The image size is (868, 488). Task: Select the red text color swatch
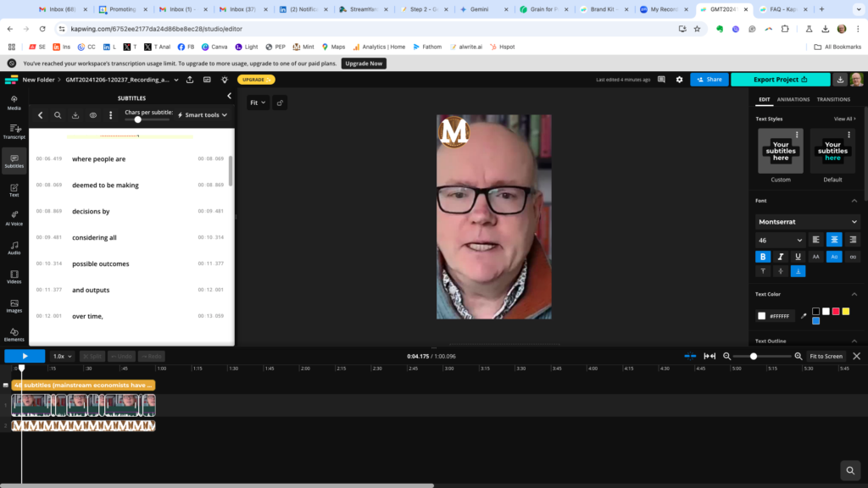point(836,312)
